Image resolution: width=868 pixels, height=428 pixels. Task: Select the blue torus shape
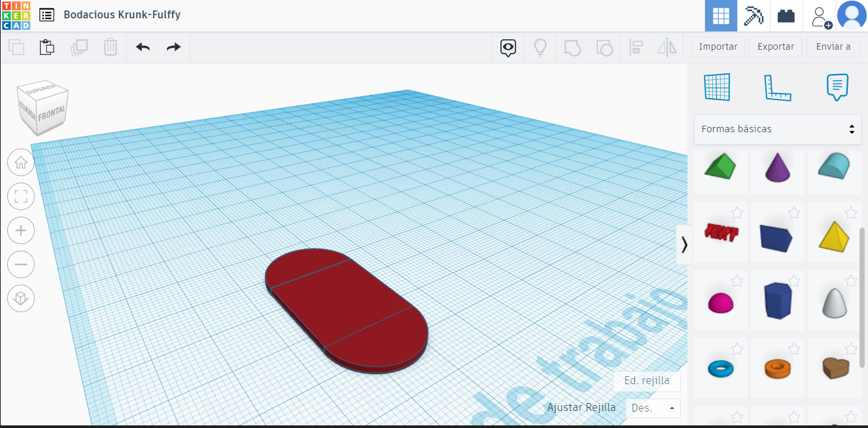coord(721,369)
